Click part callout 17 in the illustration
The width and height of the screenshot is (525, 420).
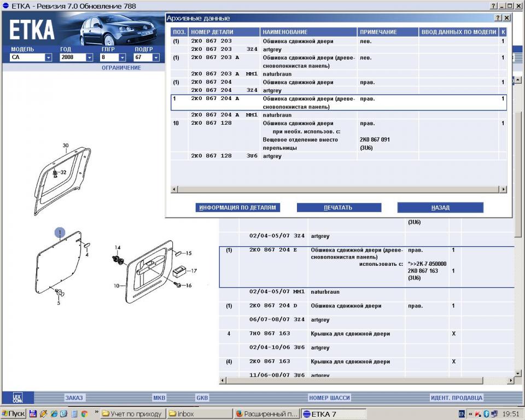(194, 271)
